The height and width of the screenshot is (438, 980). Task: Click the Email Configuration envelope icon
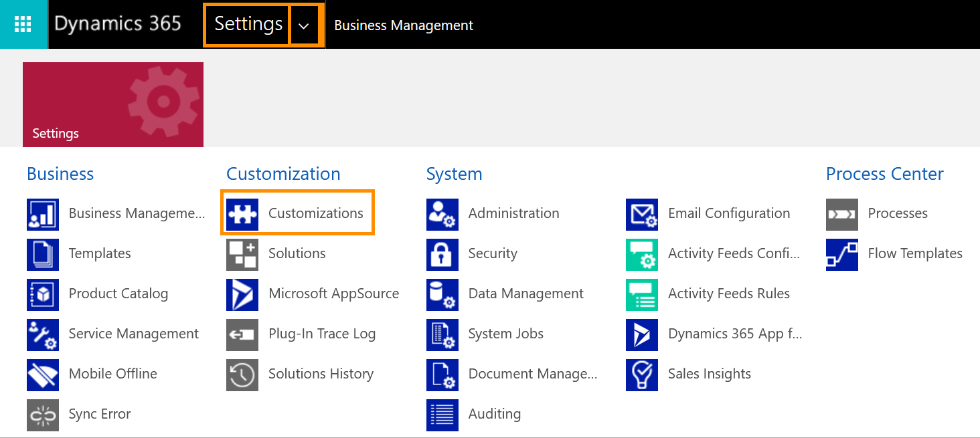(x=642, y=214)
